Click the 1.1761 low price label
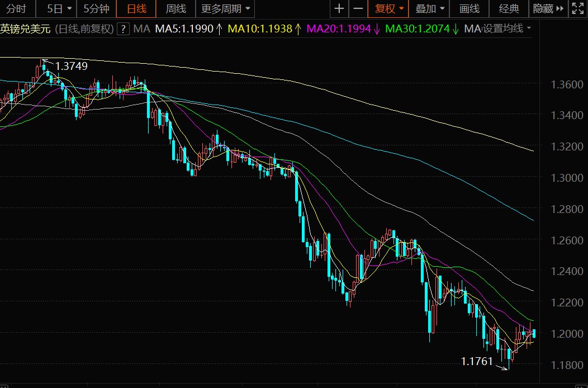 click(x=477, y=361)
